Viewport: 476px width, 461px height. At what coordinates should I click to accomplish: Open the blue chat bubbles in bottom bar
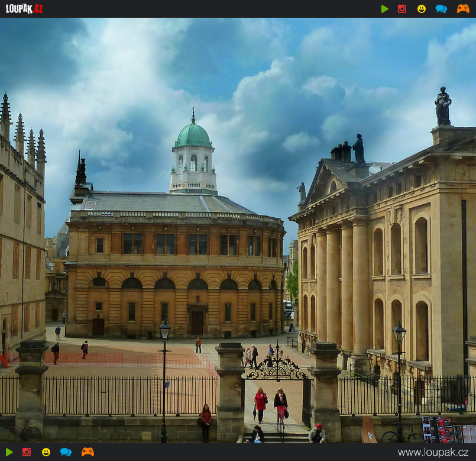[66, 452]
